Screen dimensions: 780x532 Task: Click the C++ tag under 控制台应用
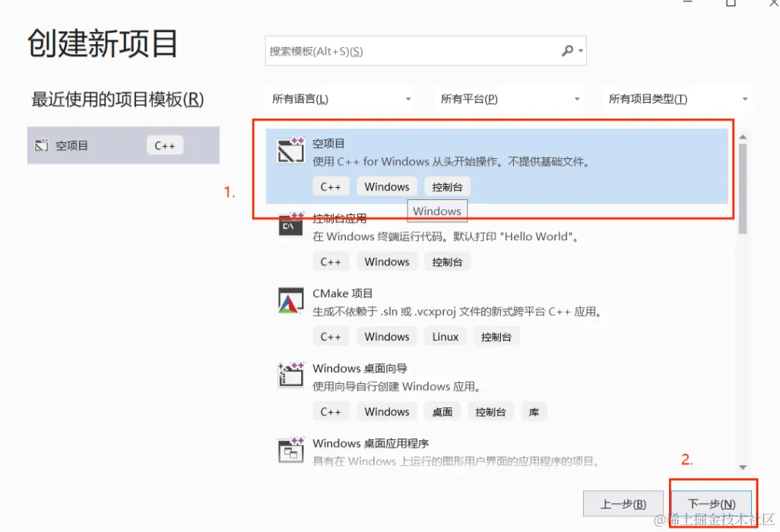tap(331, 261)
